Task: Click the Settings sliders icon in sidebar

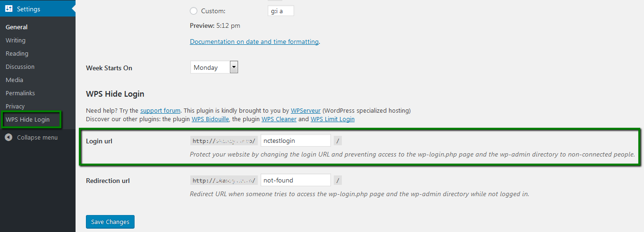Action: coord(9,9)
